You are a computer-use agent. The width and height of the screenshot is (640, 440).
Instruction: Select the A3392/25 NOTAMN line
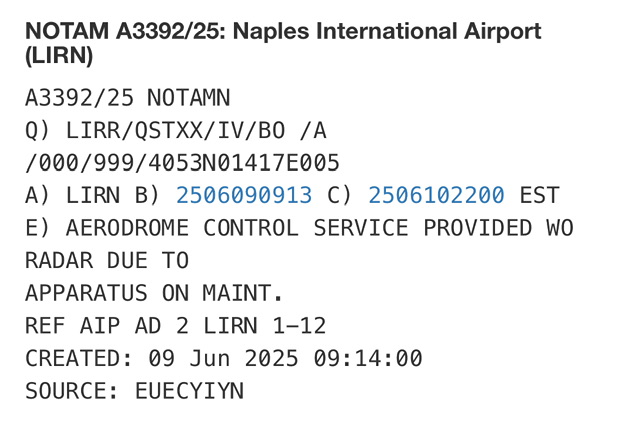127,98
